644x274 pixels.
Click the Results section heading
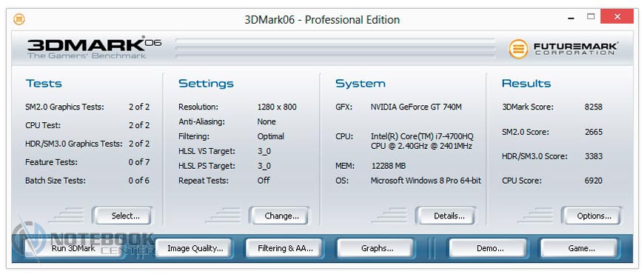point(526,84)
